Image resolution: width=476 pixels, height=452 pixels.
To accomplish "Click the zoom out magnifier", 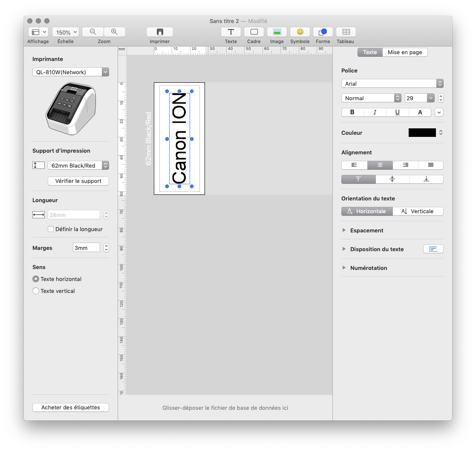I will pyautogui.click(x=93, y=32).
